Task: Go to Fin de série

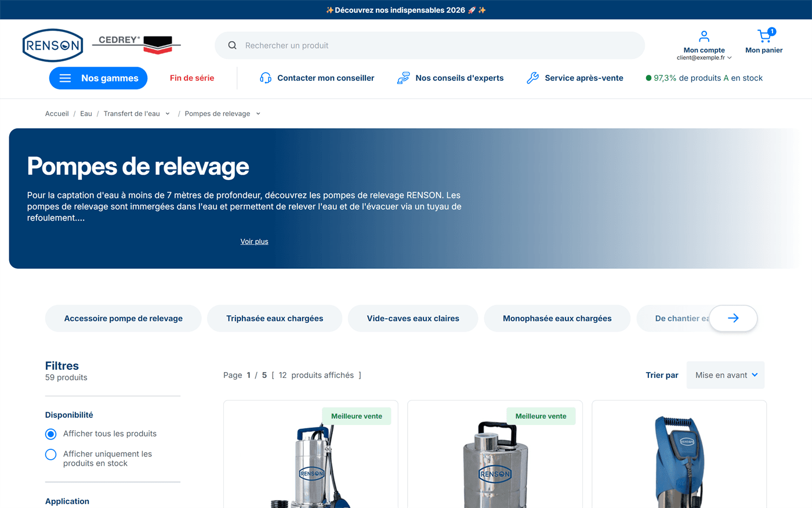Action: [x=192, y=78]
